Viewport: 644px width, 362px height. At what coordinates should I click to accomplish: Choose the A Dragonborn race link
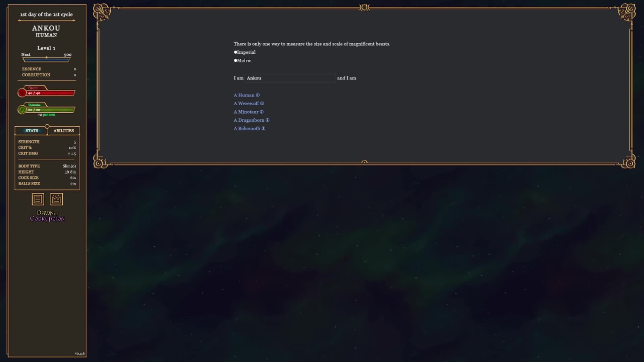[x=249, y=120]
